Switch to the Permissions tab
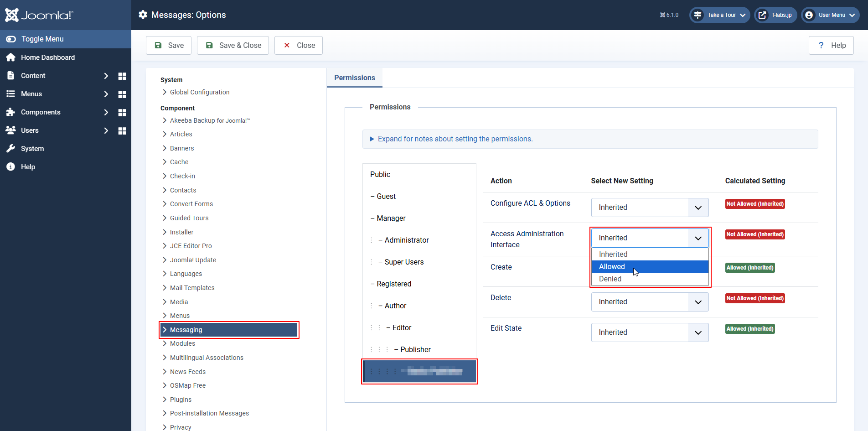Image resolution: width=868 pixels, height=431 pixels. pos(354,78)
